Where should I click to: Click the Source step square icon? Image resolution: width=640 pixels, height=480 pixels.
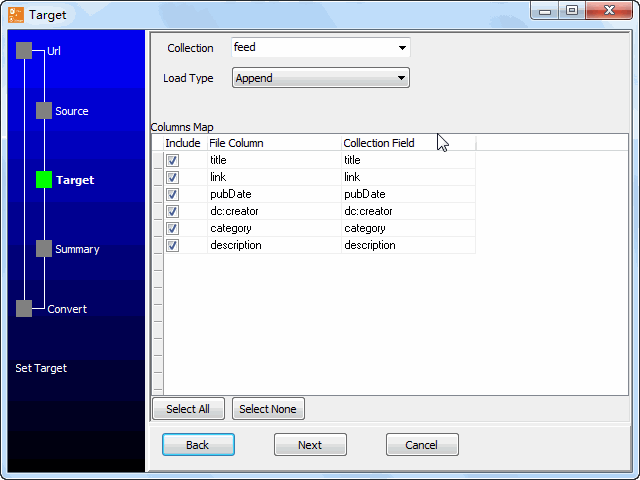(x=44, y=111)
